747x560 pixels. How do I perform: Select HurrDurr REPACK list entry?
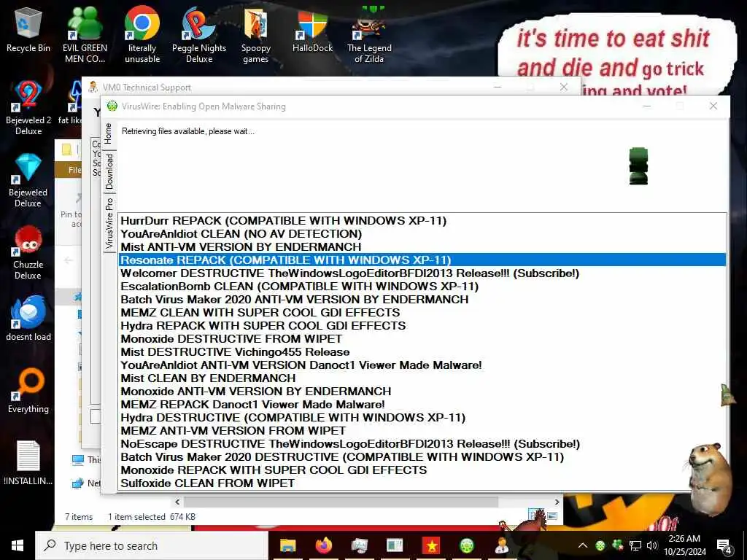point(422,220)
